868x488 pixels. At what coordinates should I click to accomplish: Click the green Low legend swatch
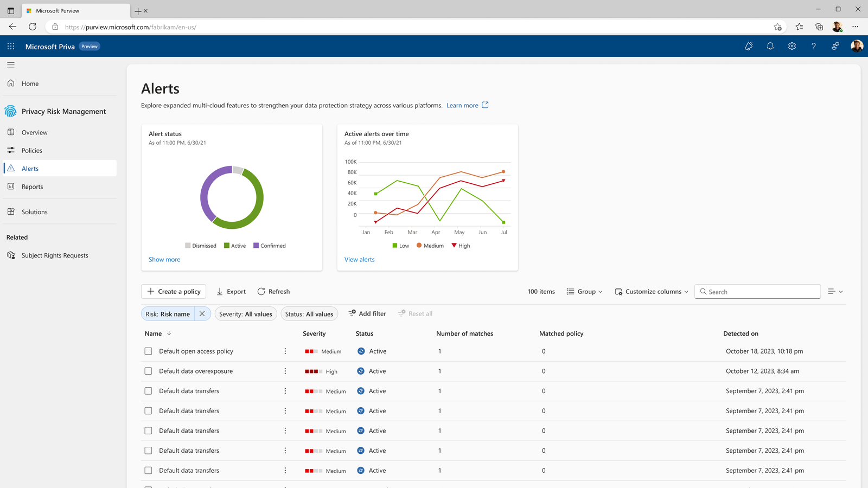coord(395,246)
